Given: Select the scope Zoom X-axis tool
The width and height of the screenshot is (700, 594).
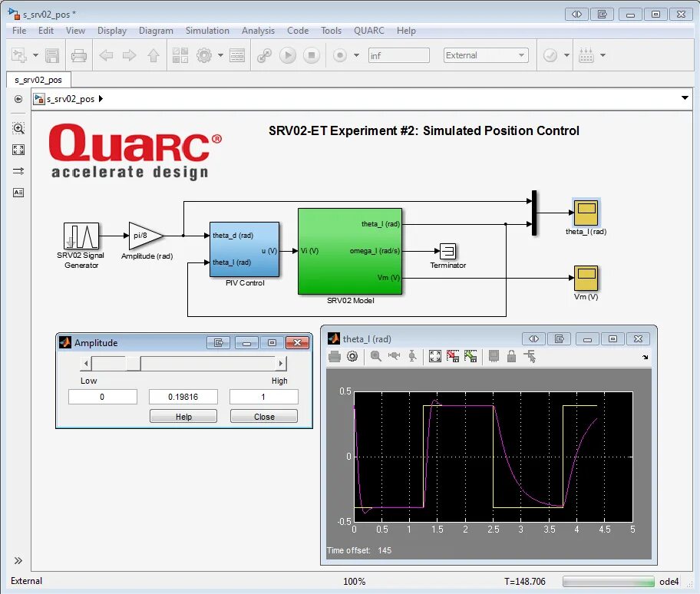Looking at the screenshot, I should click(394, 356).
